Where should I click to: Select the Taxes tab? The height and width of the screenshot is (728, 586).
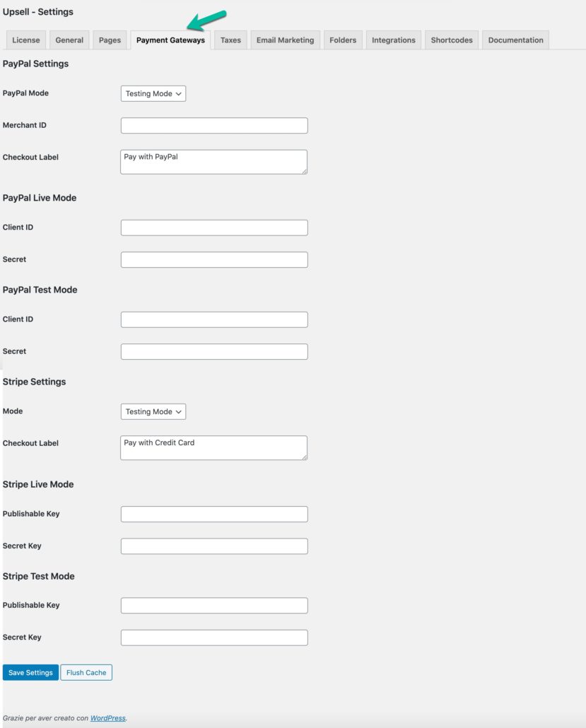tap(230, 40)
